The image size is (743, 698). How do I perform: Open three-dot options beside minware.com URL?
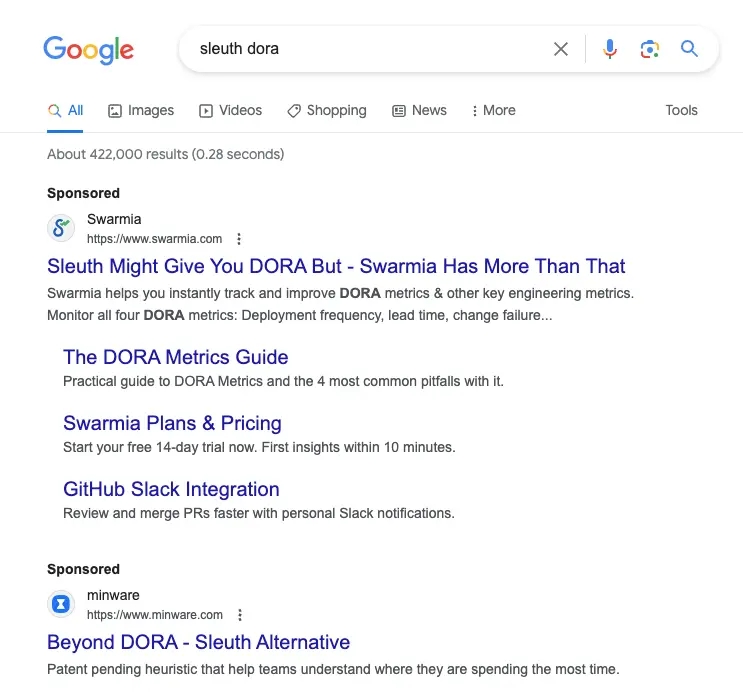click(x=240, y=615)
